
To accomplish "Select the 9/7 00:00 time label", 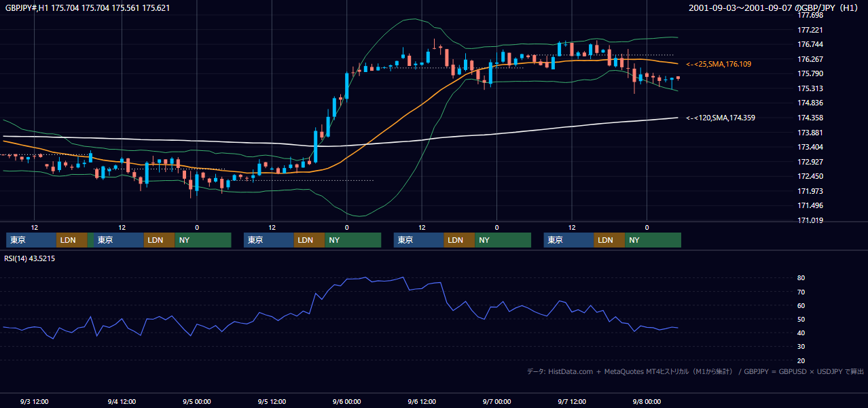I will (496, 401).
